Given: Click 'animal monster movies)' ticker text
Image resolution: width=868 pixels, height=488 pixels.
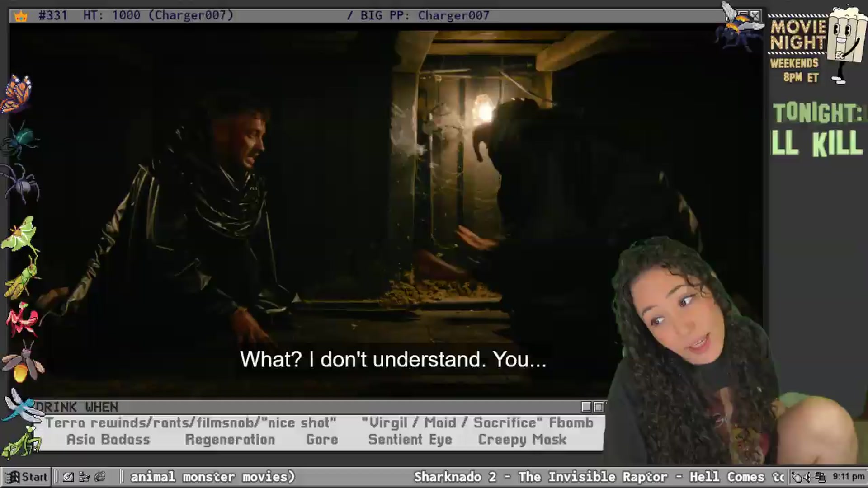Looking at the screenshot, I should [x=212, y=477].
